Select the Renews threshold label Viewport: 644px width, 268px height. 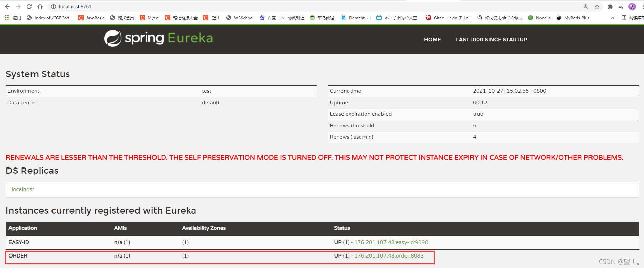coord(352,126)
